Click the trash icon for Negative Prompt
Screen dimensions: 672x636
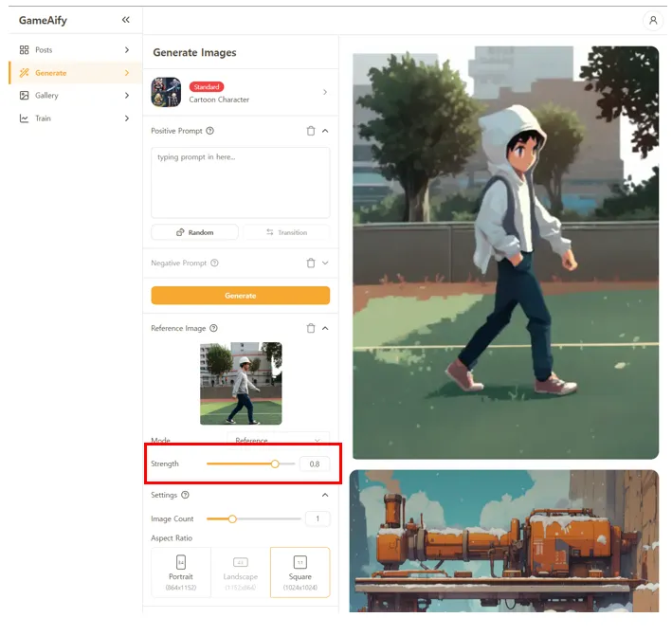point(311,263)
